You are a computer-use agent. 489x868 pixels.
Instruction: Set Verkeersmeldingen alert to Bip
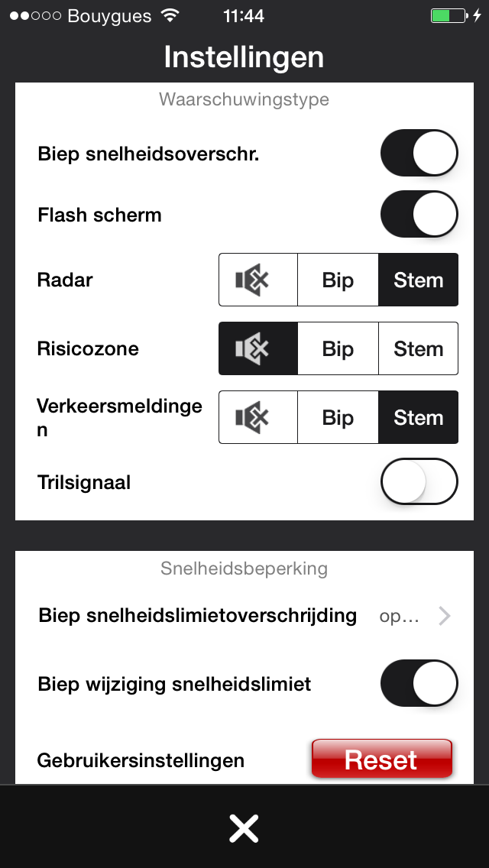tap(338, 418)
